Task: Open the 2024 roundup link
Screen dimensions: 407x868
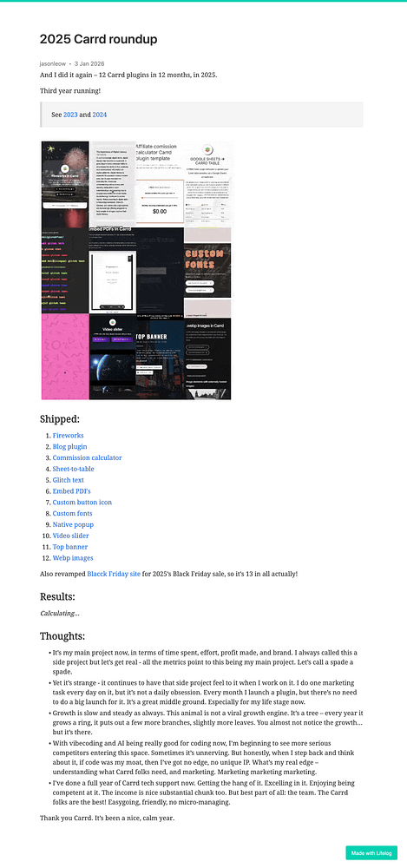Action: (x=100, y=115)
